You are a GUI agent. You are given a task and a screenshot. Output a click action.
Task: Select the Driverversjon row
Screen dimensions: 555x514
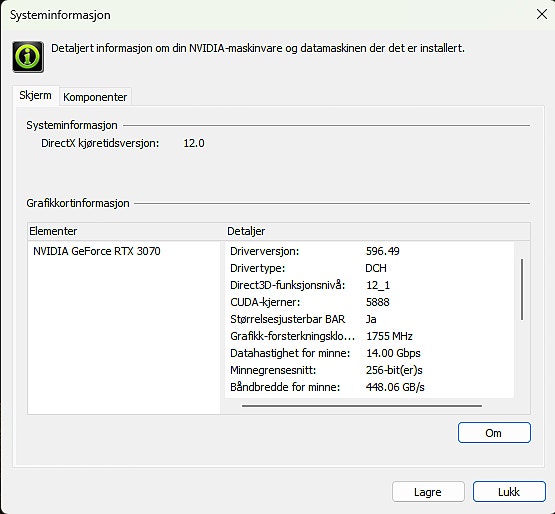[369, 251]
